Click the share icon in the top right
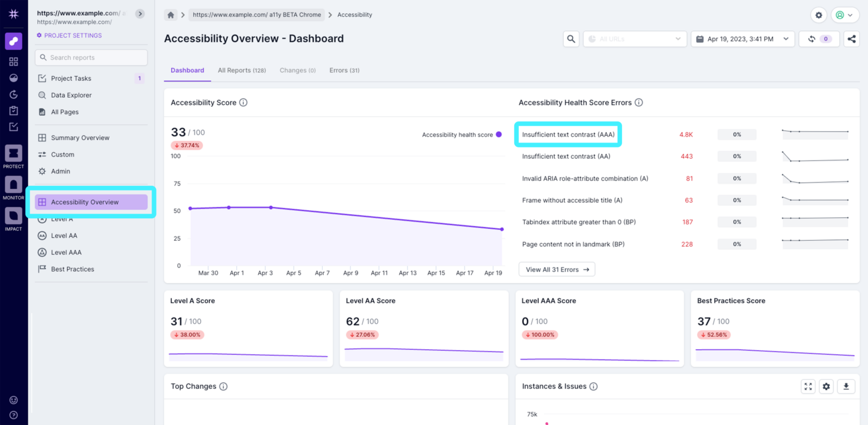 pos(851,39)
